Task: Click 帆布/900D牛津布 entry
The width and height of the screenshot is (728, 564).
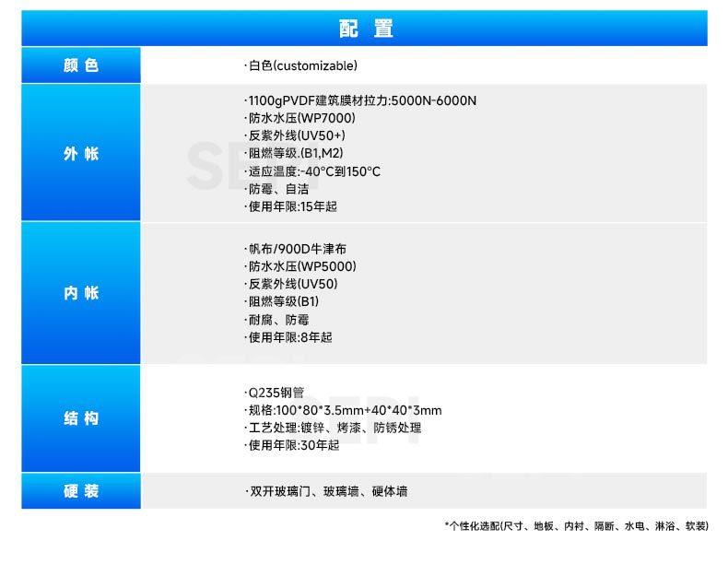Action: point(295,249)
